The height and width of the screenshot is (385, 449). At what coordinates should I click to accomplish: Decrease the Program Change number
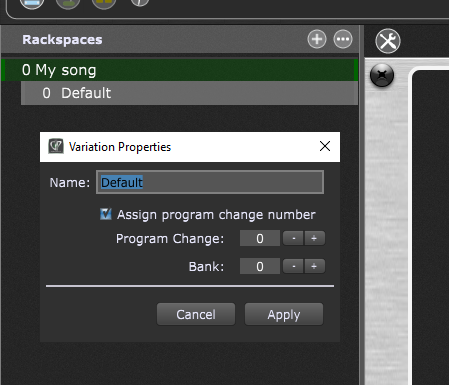[x=293, y=238]
